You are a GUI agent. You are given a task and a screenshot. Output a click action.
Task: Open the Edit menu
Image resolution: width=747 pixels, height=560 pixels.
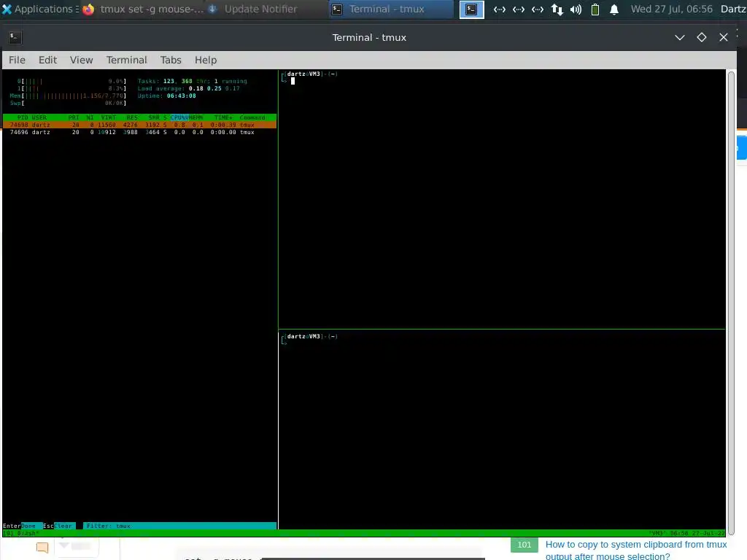pos(47,60)
